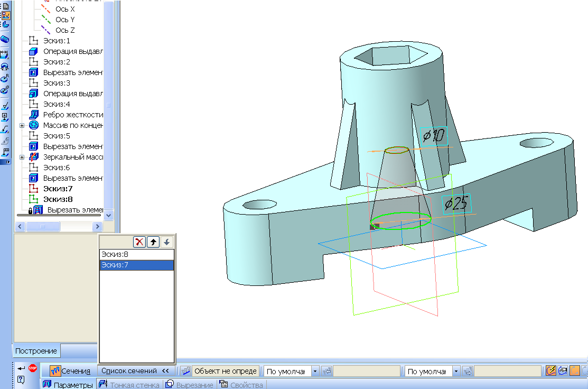
Task: Expand the Массив по концентрической node
Action: click(22, 125)
